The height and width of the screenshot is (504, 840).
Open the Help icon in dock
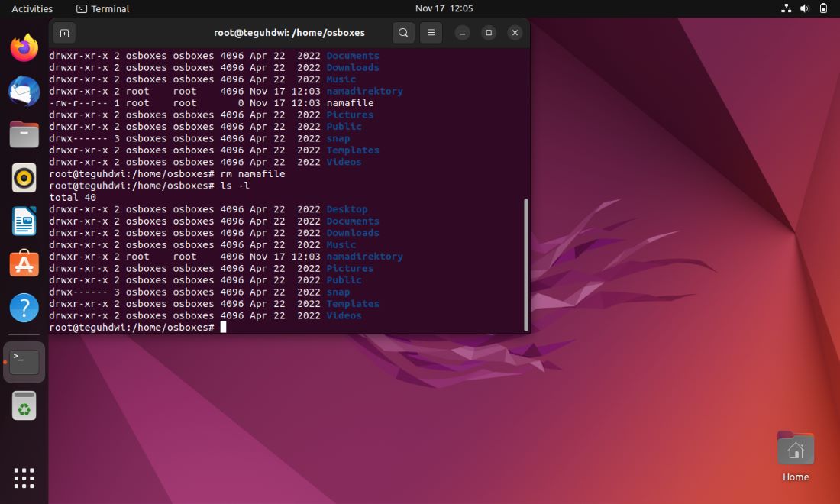tap(24, 308)
